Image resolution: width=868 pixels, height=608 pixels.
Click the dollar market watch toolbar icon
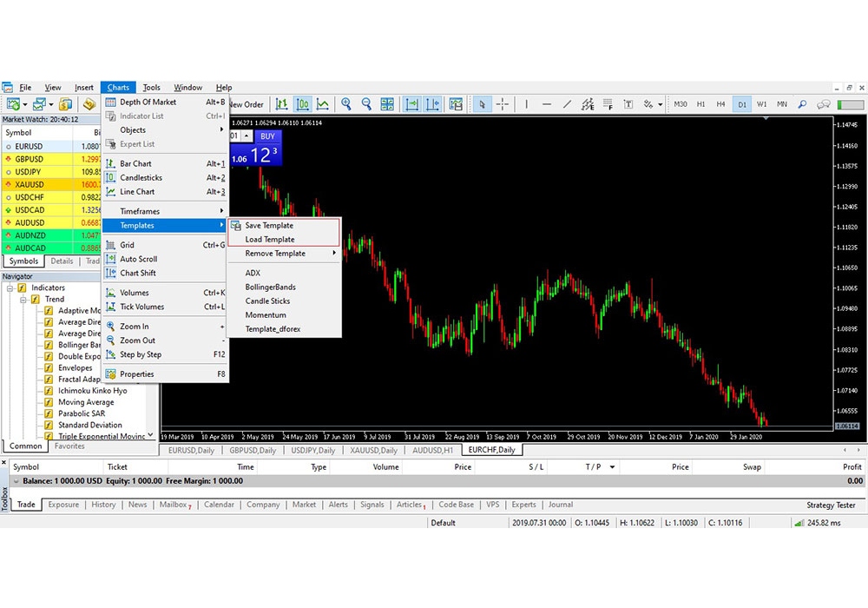tap(65, 104)
